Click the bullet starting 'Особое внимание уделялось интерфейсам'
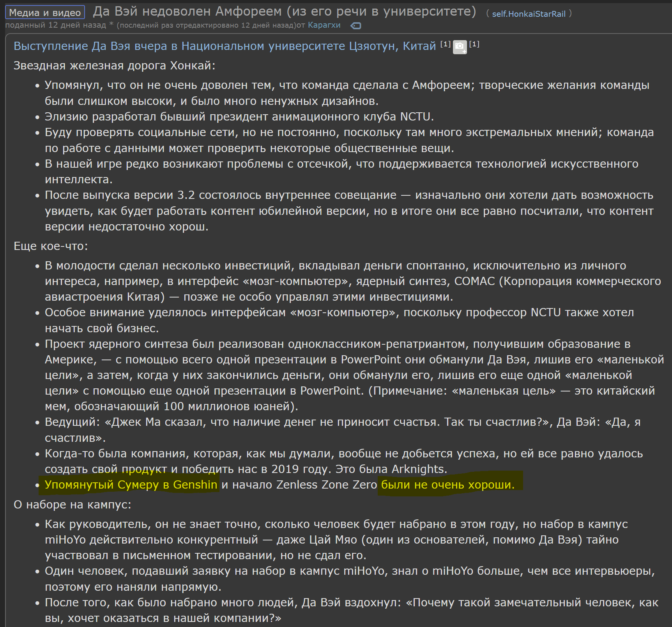Viewport: 672px width, 627px height. click(x=339, y=320)
